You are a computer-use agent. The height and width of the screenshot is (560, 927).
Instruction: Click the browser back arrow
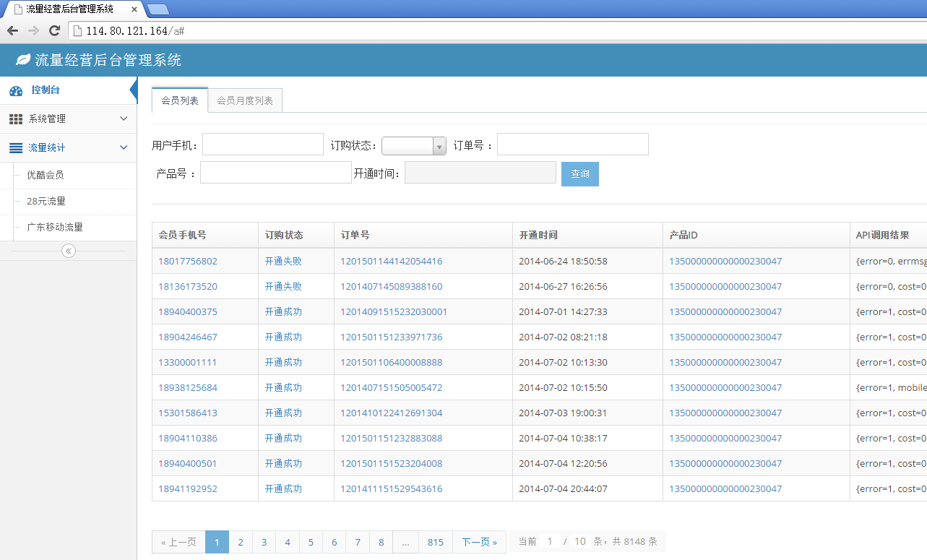(12, 30)
